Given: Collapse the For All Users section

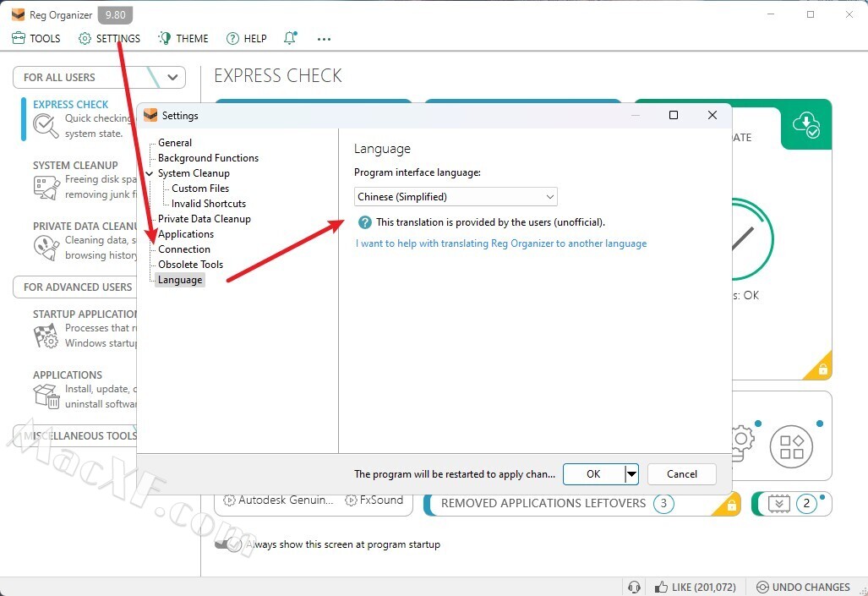Looking at the screenshot, I should point(172,78).
